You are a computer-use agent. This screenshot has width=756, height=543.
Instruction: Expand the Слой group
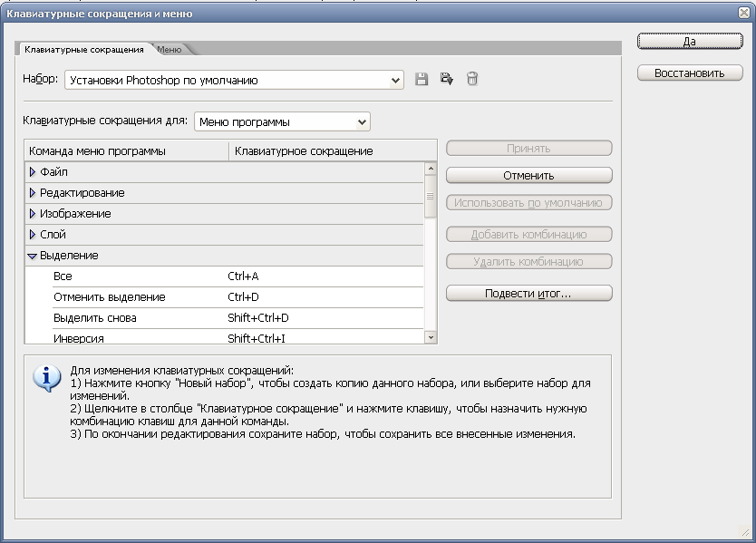33,235
